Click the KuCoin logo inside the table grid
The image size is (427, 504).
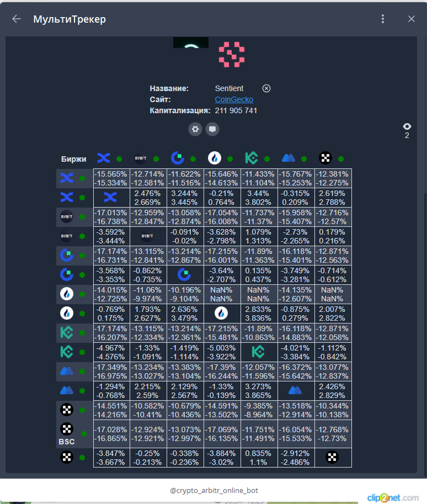point(258,352)
